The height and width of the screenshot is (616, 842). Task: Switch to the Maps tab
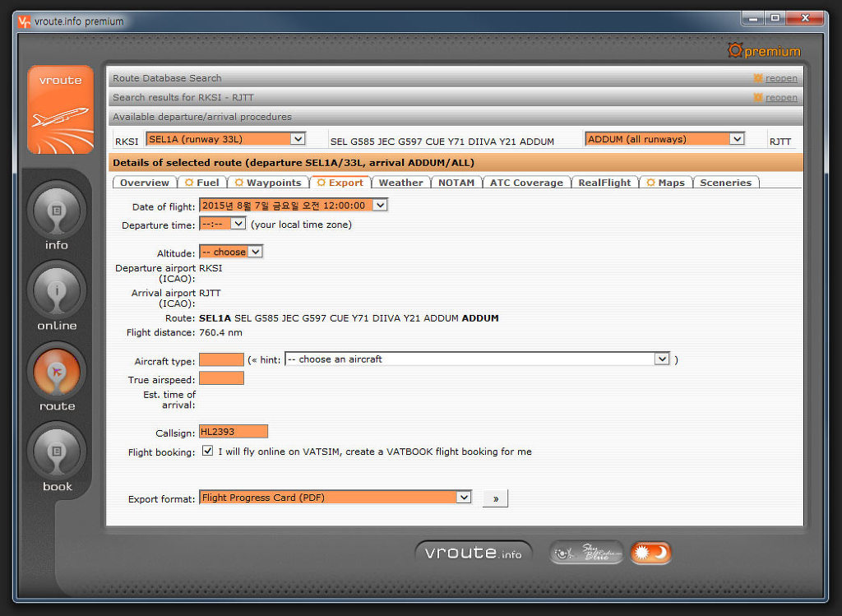click(x=665, y=183)
